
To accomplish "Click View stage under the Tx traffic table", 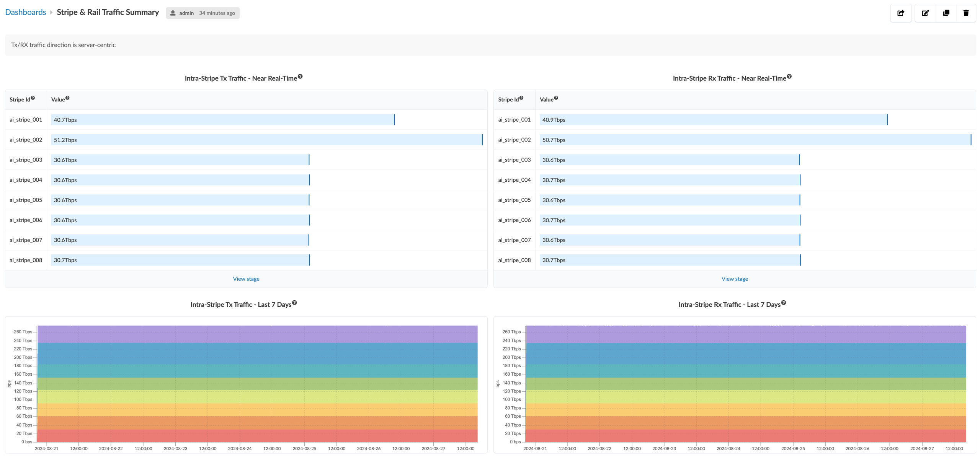I will [x=246, y=279].
